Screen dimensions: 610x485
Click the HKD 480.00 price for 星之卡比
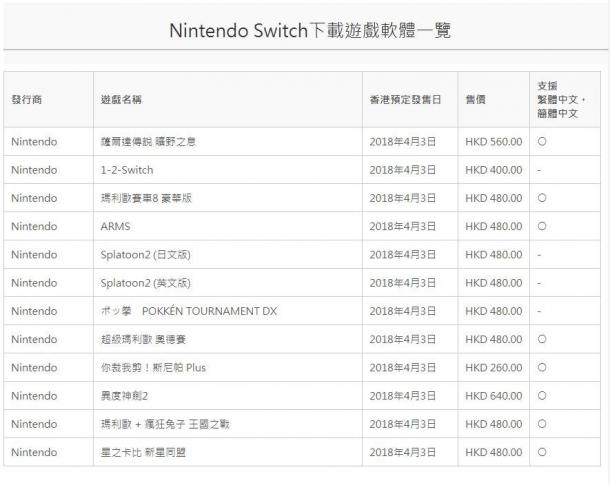(x=494, y=452)
